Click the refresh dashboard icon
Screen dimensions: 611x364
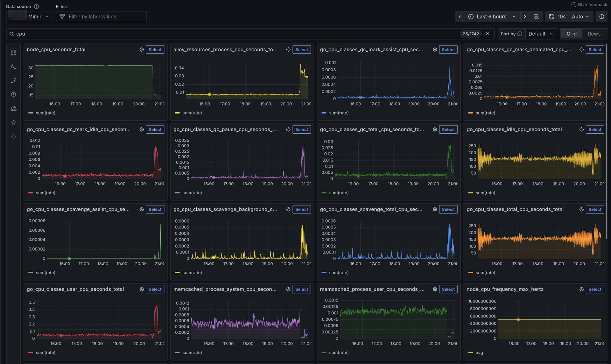click(552, 17)
